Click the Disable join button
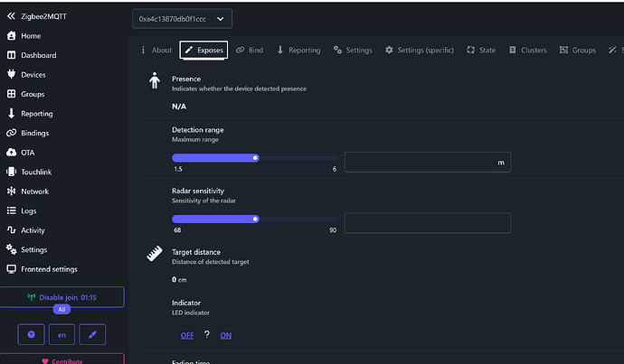 coord(61,297)
